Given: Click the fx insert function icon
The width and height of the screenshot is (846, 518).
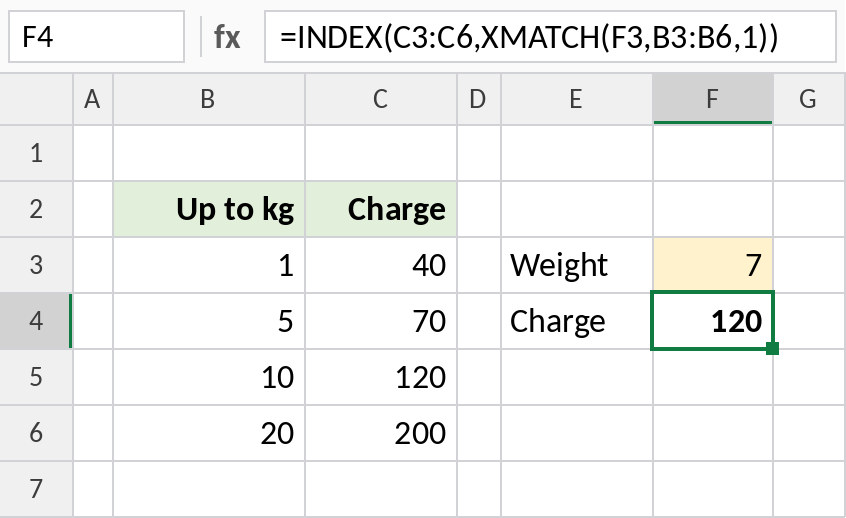Looking at the screenshot, I should (227, 37).
